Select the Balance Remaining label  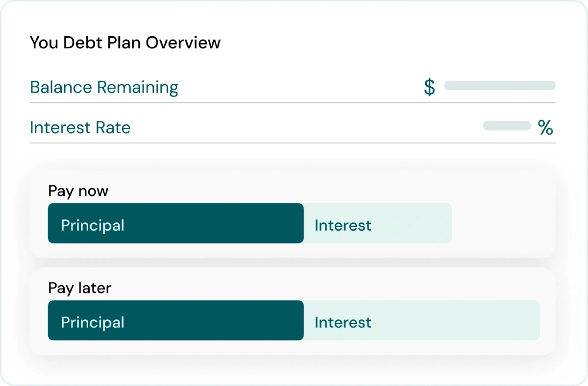[x=104, y=87]
